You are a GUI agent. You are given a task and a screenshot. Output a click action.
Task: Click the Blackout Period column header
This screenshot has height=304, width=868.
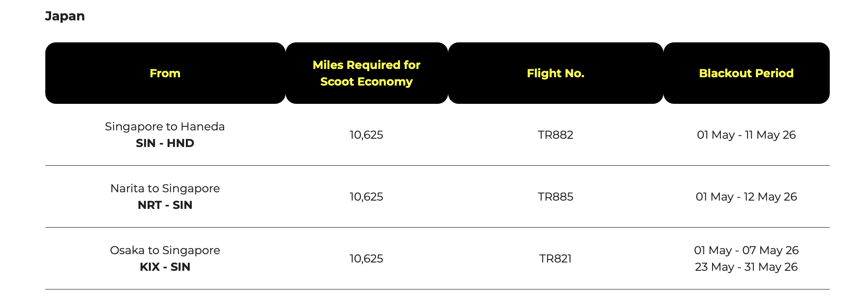click(746, 73)
